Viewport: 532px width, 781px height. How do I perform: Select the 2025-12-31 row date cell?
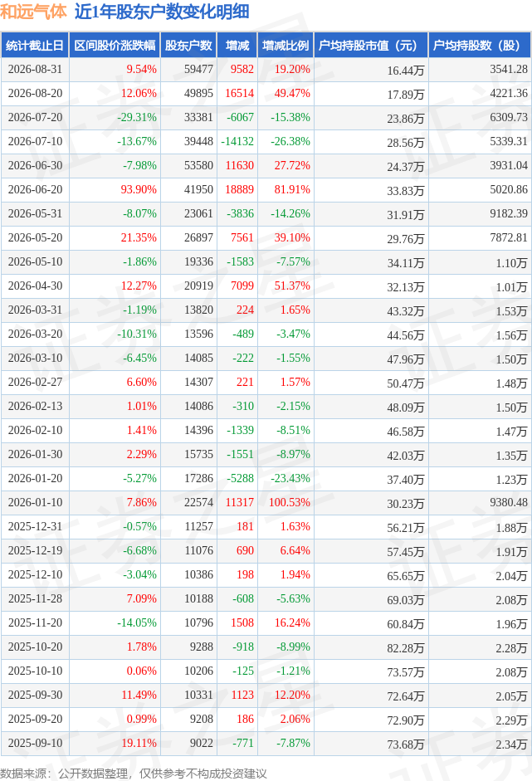(35, 526)
